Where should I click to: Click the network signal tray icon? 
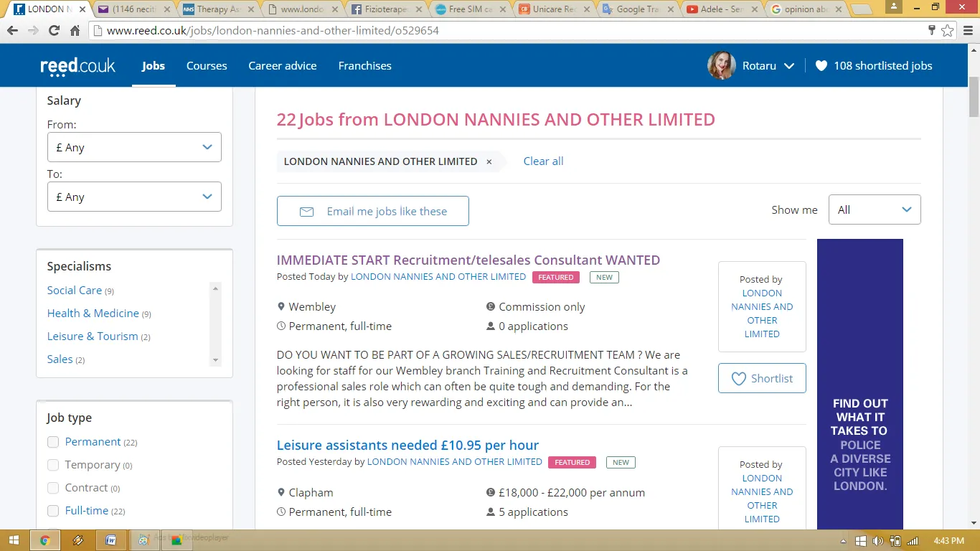tap(913, 540)
